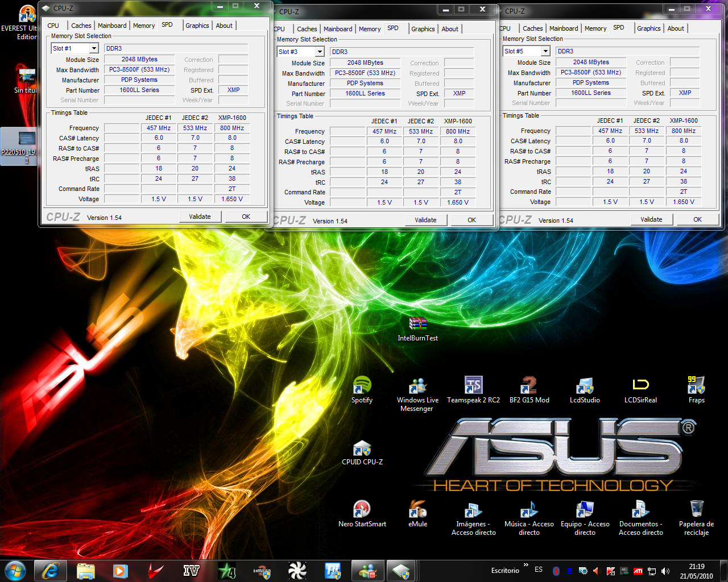Click OK in the Slot #1 window
This screenshot has height=582, width=728.
(x=246, y=217)
